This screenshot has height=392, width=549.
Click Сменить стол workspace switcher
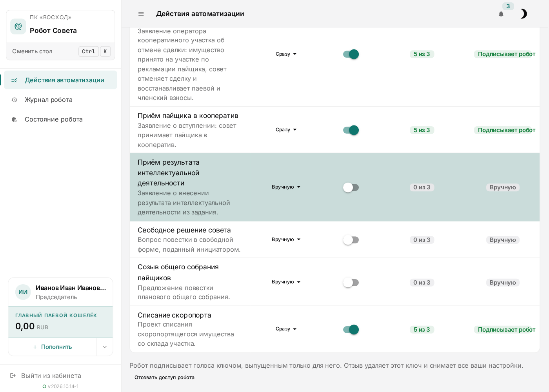point(61,51)
